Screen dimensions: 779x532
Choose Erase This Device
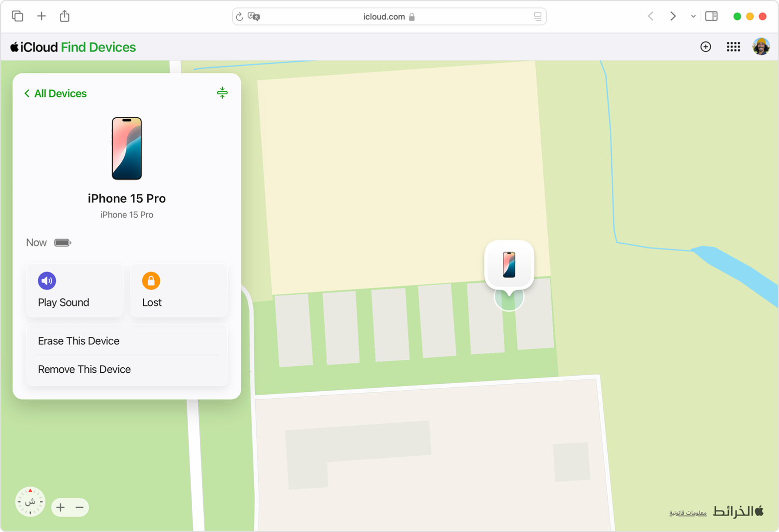(127, 341)
